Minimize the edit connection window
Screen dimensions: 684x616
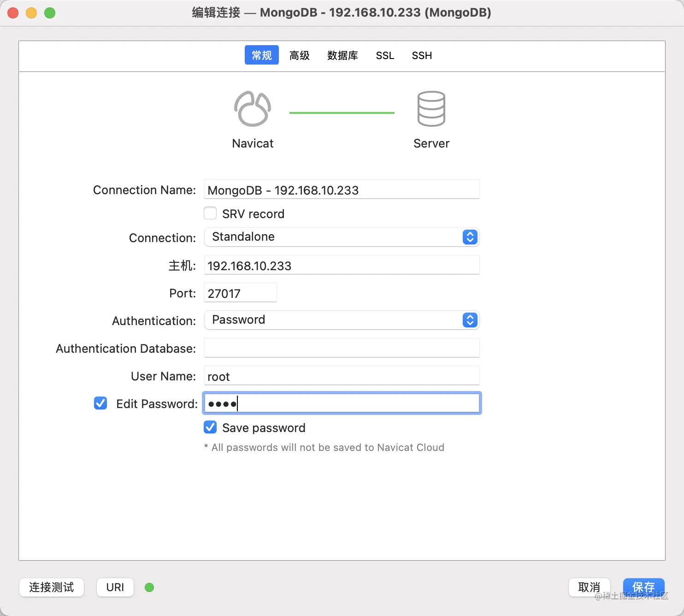click(31, 13)
